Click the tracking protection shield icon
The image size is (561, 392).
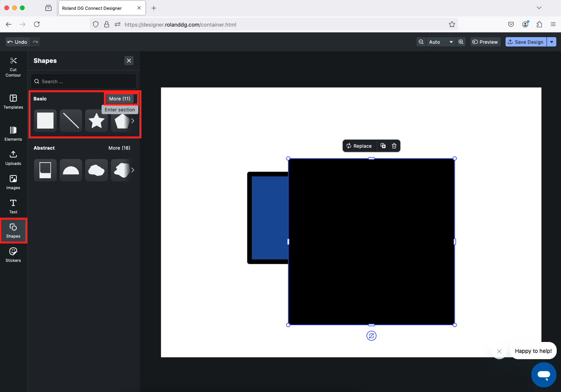(x=96, y=24)
